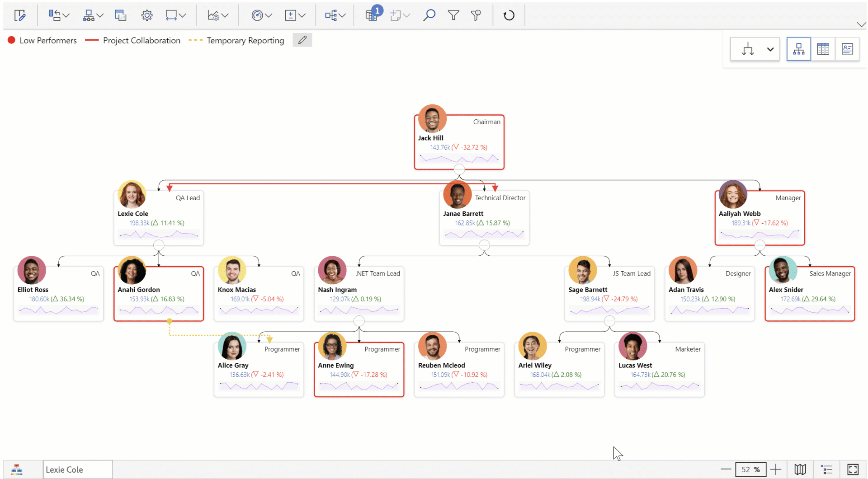Click the fullscreen icon at bottom right
The image size is (868, 479).
click(x=853, y=470)
